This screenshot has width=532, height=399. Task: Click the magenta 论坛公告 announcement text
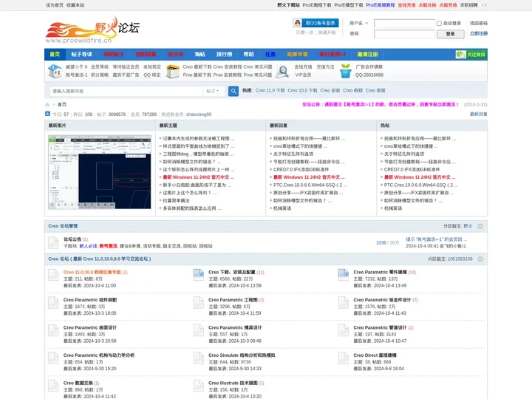click(381, 104)
